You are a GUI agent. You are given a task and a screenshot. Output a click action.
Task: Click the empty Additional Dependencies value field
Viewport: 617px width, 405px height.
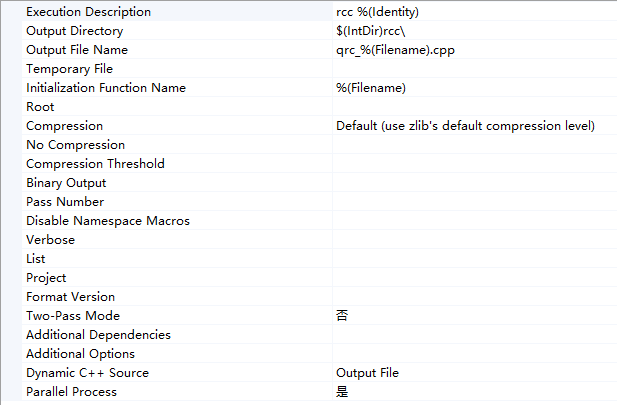(x=470, y=335)
